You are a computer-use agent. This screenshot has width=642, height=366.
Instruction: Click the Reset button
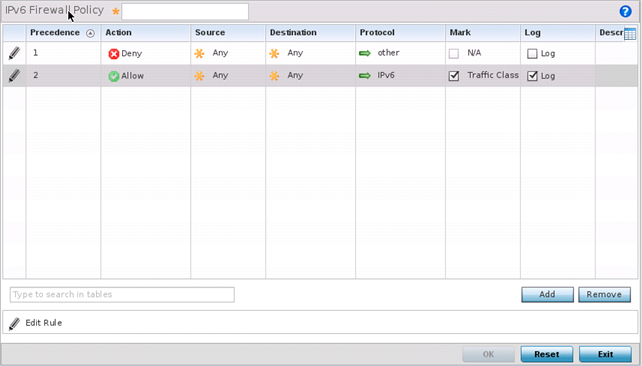point(547,354)
